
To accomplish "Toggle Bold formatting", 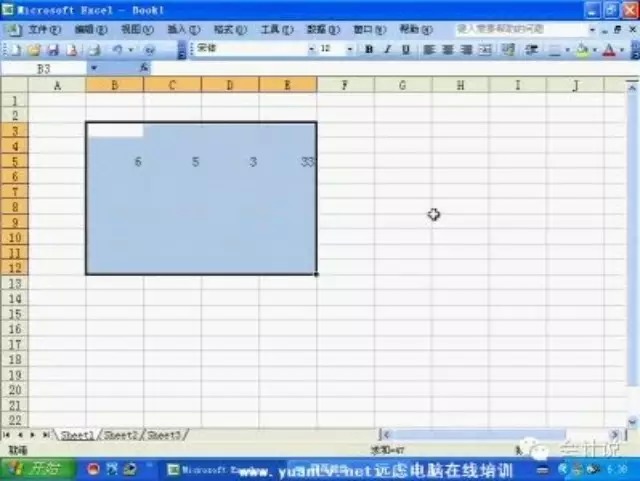I will tap(369, 49).
